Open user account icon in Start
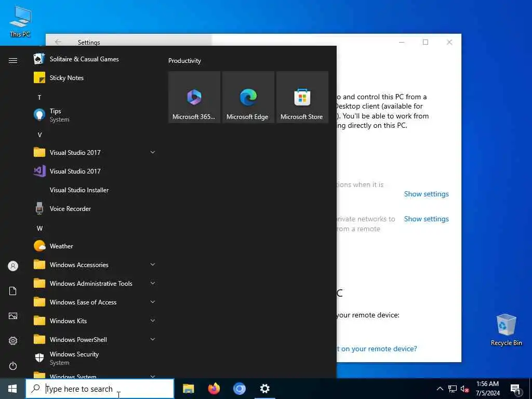 coord(13,266)
